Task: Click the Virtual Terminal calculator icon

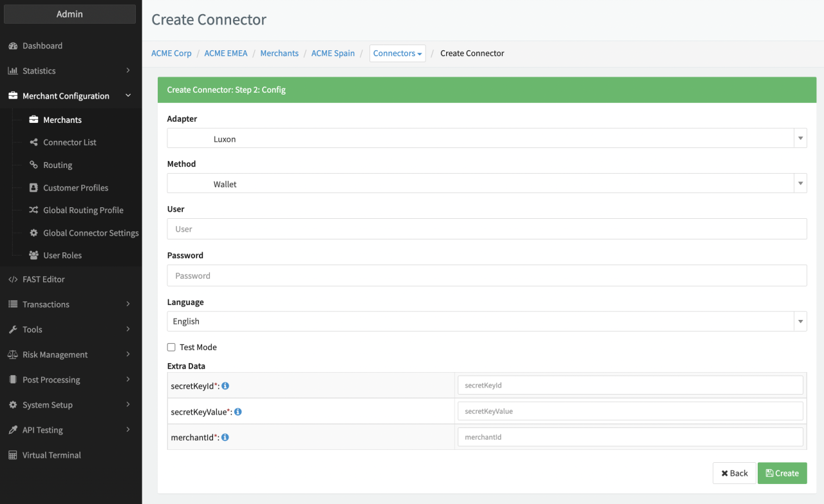Action: [13, 455]
